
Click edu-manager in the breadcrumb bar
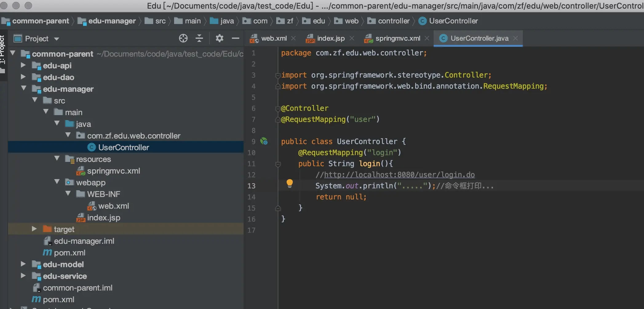point(112,21)
